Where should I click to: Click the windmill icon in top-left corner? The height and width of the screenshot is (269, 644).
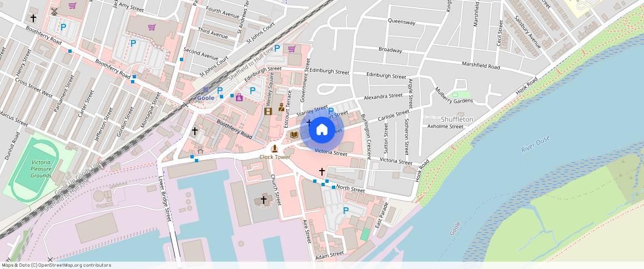click(x=54, y=11)
